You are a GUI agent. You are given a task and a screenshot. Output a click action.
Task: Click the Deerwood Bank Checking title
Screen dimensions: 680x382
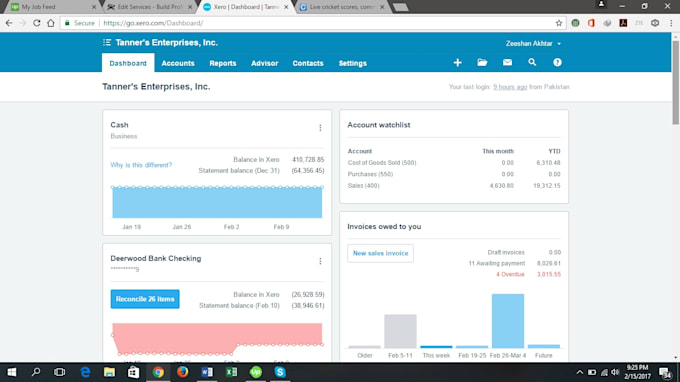pos(156,258)
